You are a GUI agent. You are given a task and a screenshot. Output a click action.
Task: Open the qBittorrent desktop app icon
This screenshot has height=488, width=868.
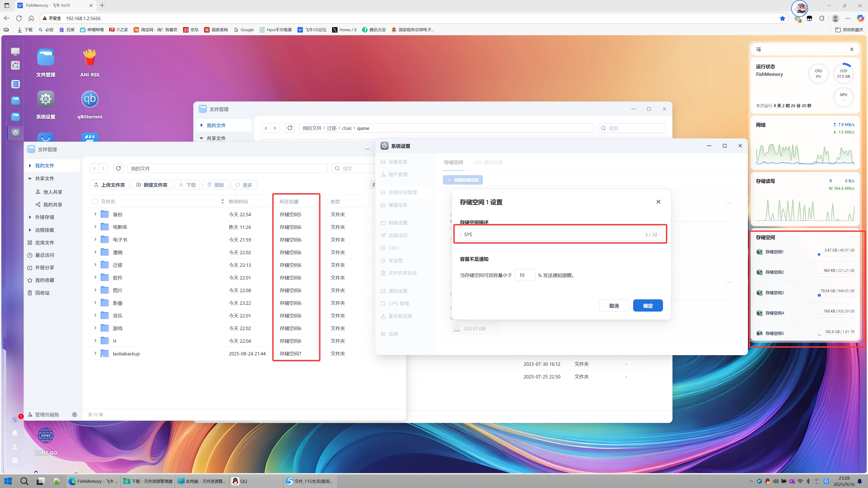point(90,99)
